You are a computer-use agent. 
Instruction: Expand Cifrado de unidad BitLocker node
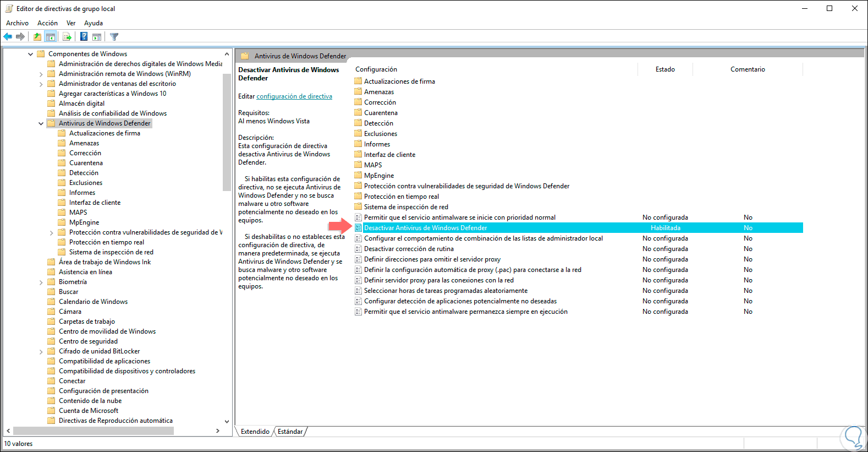click(x=41, y=351)
